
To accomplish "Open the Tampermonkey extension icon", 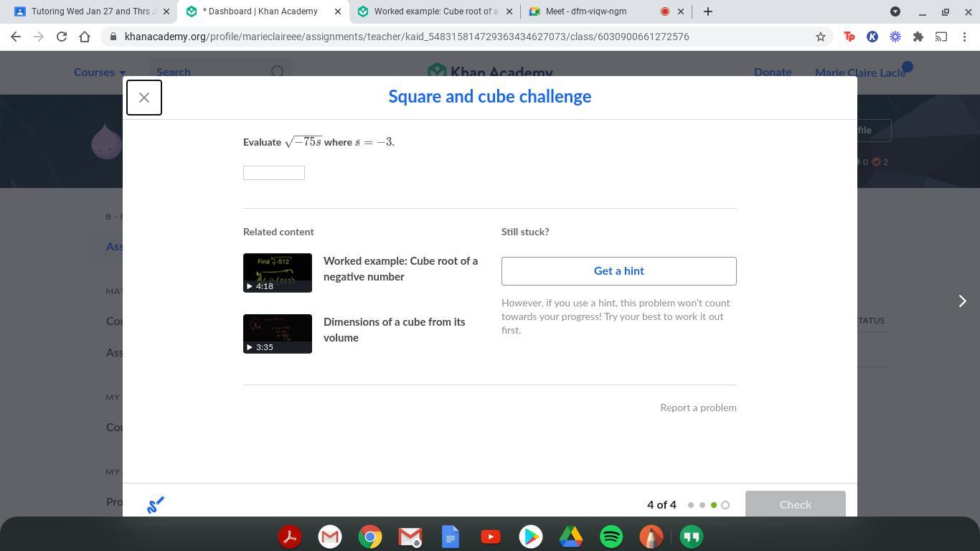I will point(849,37).
